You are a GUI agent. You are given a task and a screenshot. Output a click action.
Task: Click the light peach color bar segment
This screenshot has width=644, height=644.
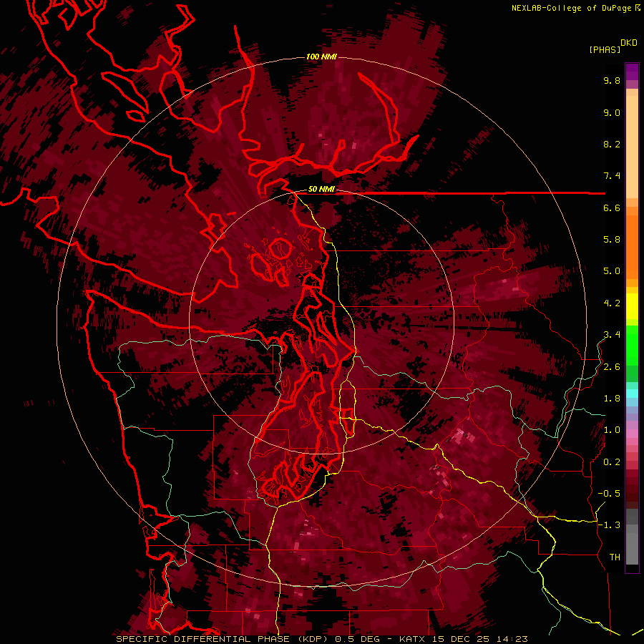632,147
